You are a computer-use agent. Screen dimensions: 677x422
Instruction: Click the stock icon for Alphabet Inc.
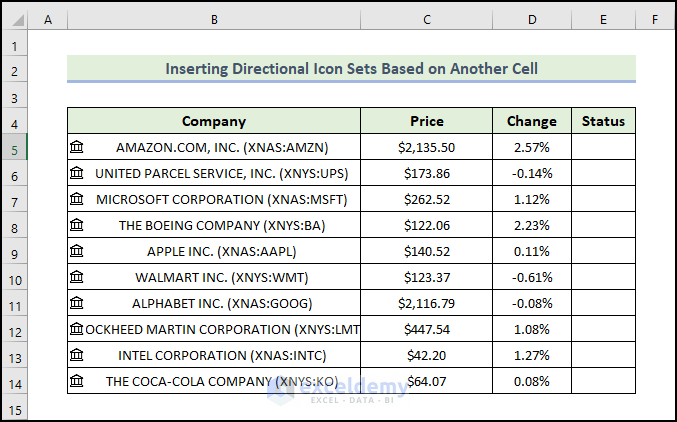(77, 303)
